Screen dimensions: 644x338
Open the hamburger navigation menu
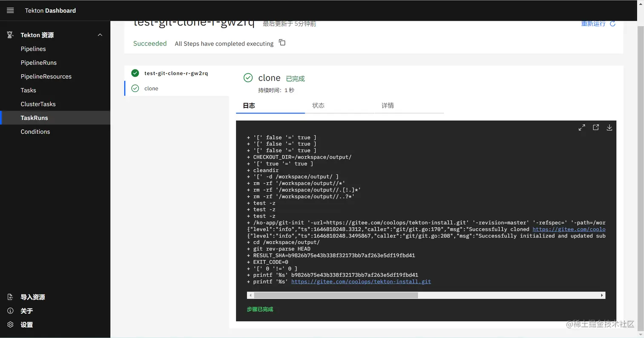10,10
